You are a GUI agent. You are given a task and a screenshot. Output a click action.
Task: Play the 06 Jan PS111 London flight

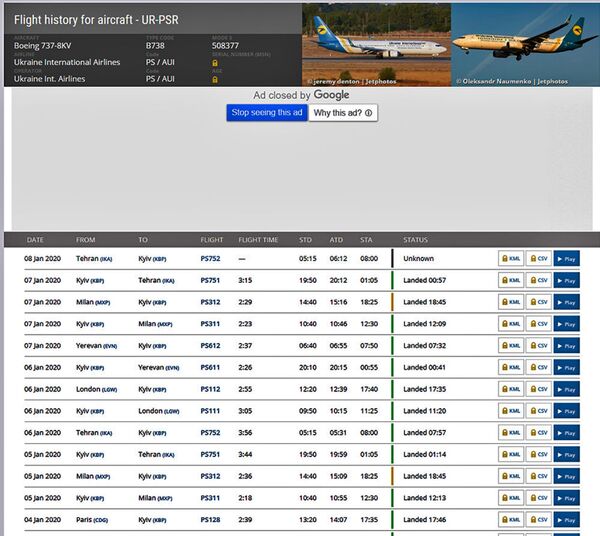(566, 411)
